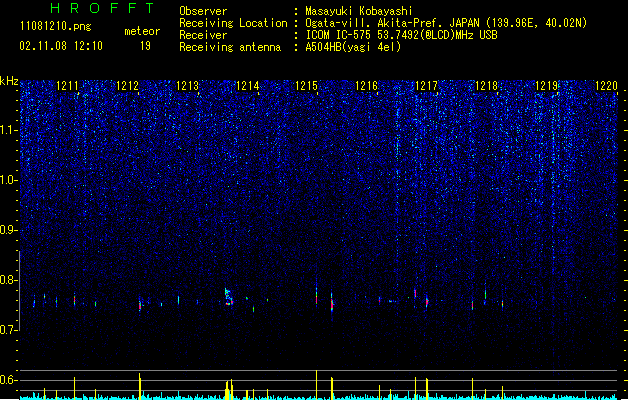Screen dimensions: 629x400
Task: Click the date stamp 02.11.08 12:10
Action: 61,46
